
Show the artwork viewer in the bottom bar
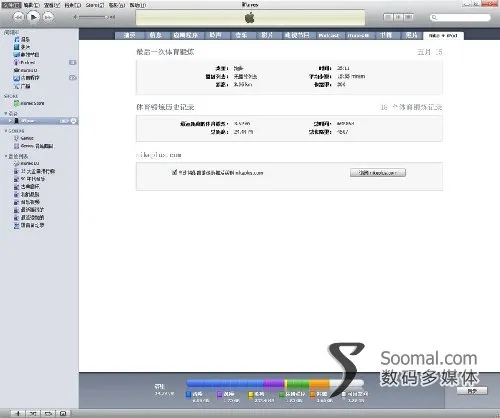(x=63, y=414)
